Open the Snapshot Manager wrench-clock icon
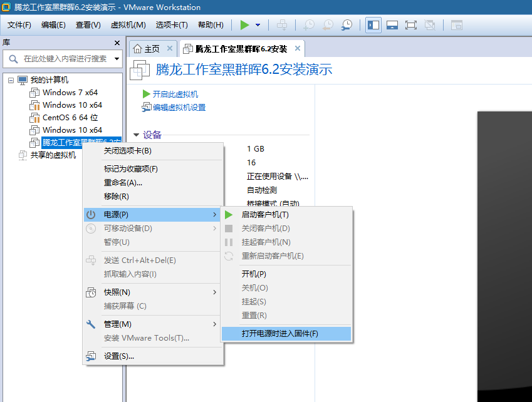Image resolution: width=532 pixels, height=402 pixels. coord(347,25)
